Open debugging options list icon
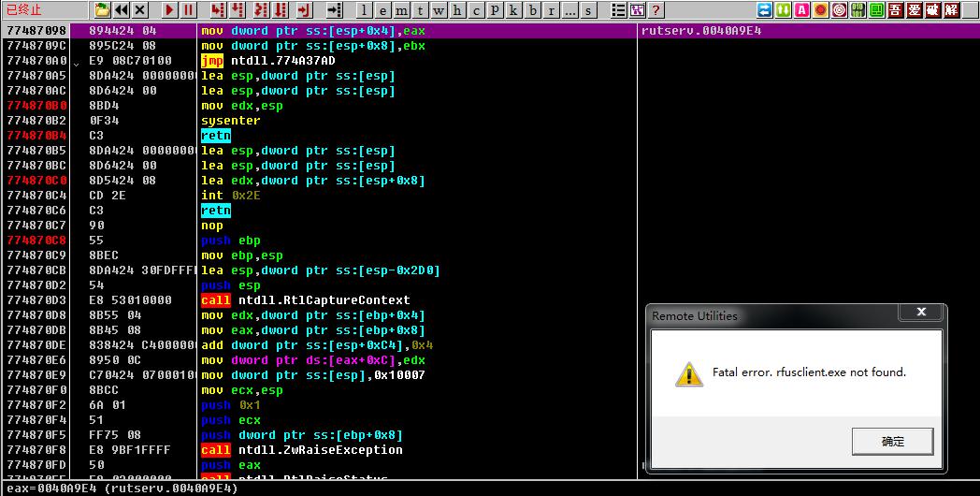 point(618,10)
